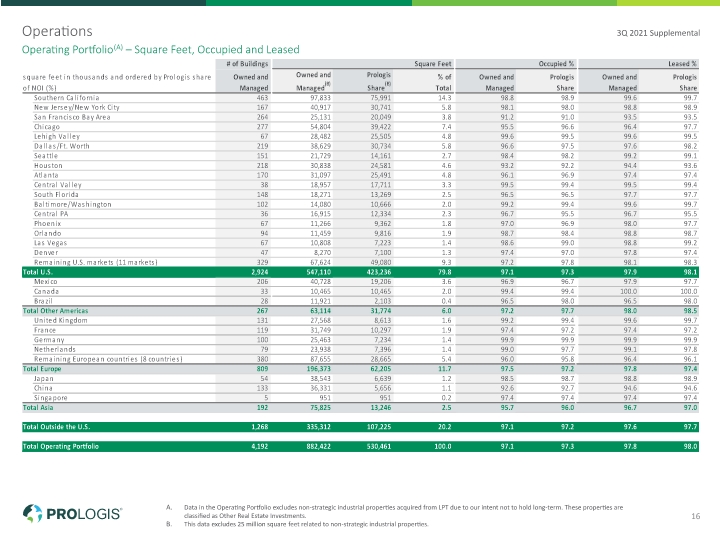Select Total U.S. Prologis share 423,236
The width and height of the screenshot is (720, 540).
pyautogui.click(x=379, y=272)
